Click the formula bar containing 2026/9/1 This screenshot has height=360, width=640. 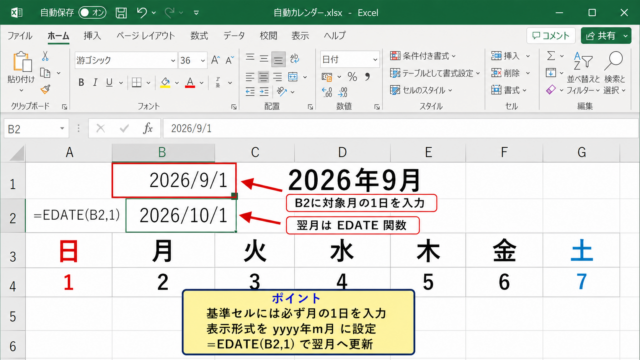[x=400, y=129]
